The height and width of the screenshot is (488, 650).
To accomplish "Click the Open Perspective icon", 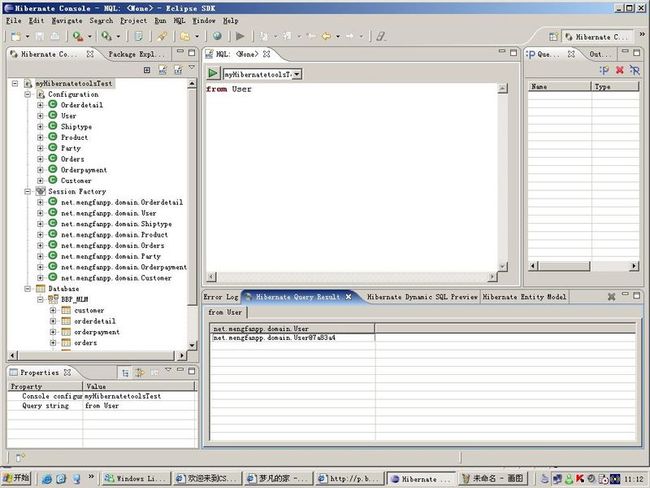I will tap(553, 37).
